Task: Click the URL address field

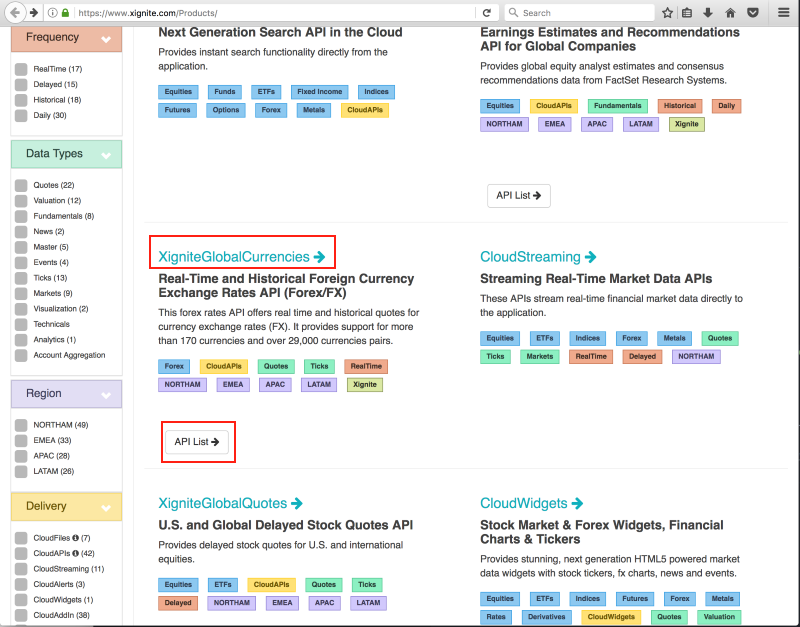Action: coord(276,13)
